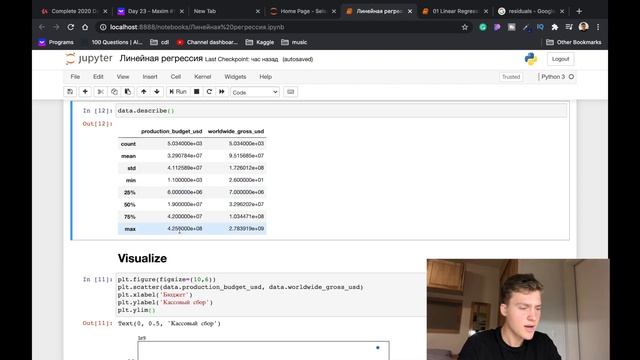640x360 pixels.
Task: Open the Extensions puzzle icon
Action: (x=555, y=27)
